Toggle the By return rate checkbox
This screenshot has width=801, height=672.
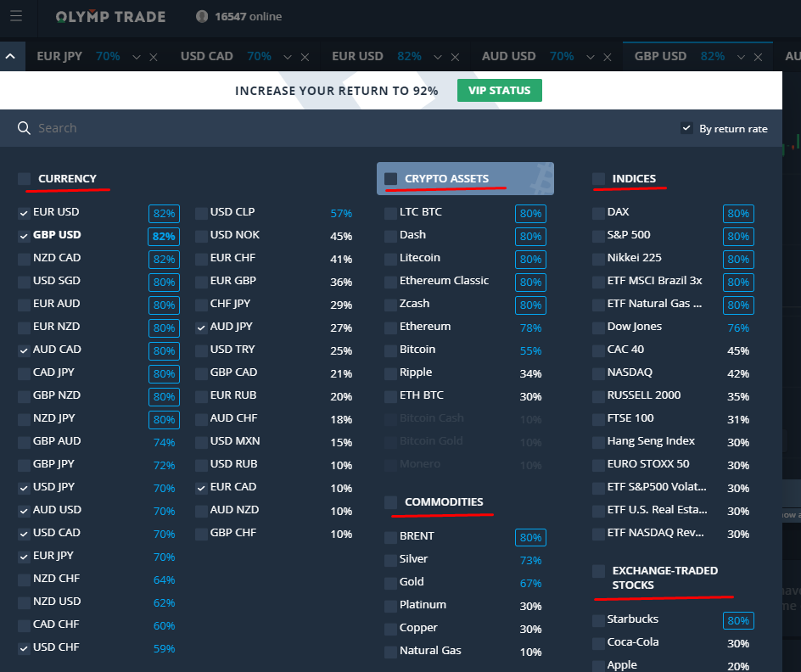[x=686, y=128]
